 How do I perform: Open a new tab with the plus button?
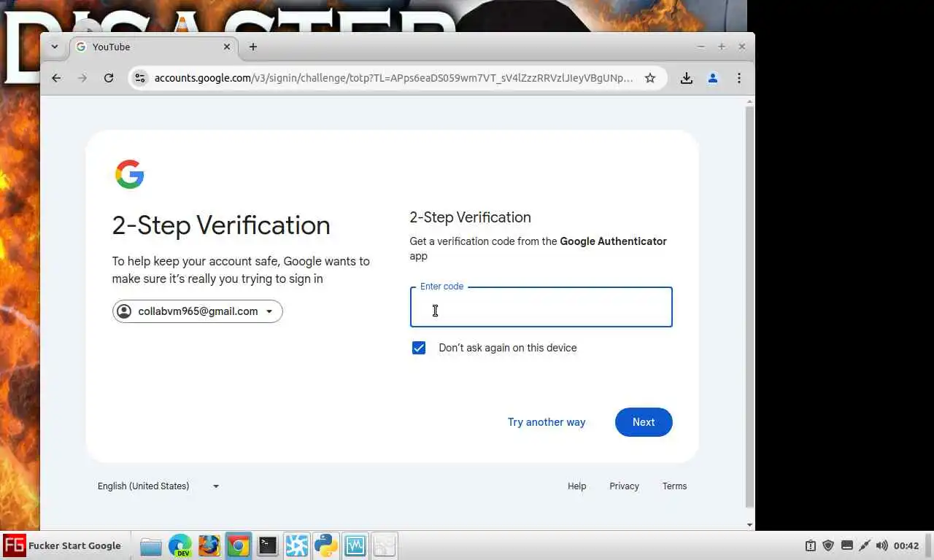[x=253, y=47]
